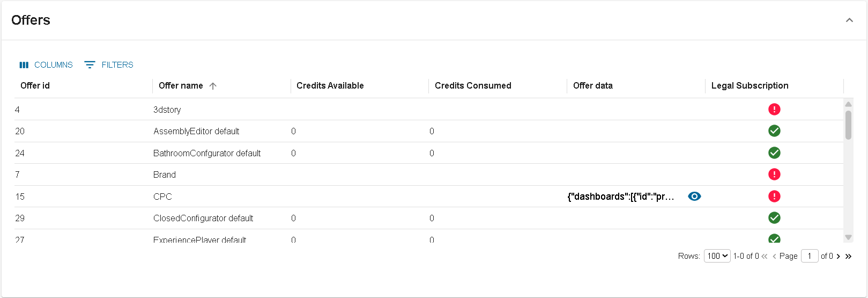
Task: Go to the next page
Action: (x=839, y=257)
